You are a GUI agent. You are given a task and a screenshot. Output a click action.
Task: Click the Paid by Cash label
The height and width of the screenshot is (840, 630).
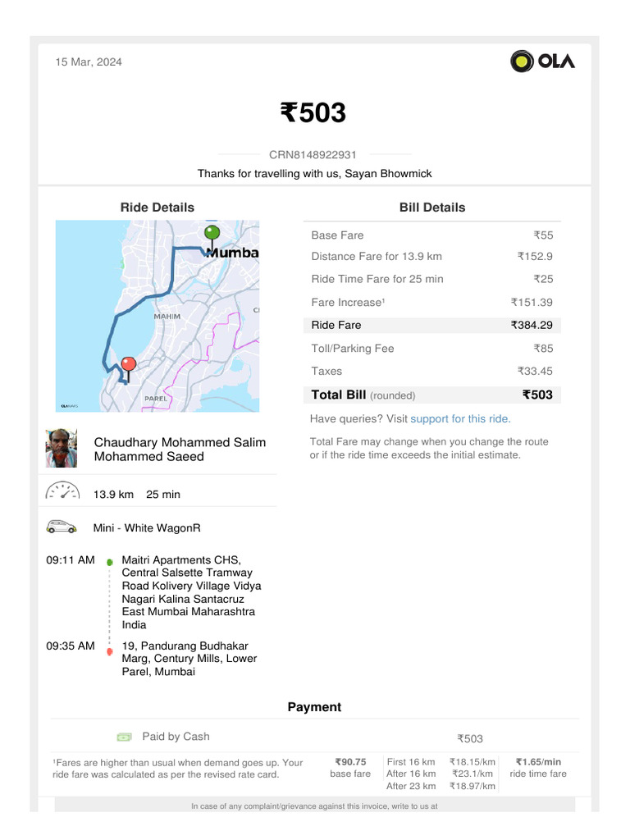tap(176, 737)
